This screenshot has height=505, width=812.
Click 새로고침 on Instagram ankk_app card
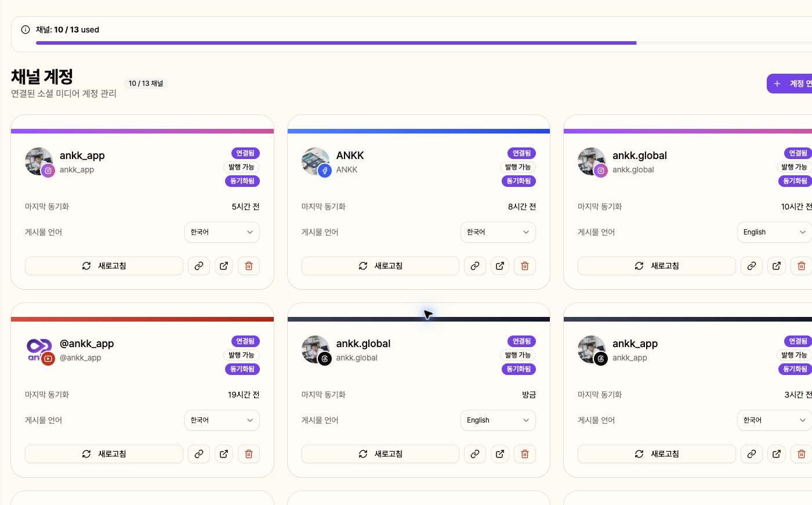[x=104, y=266]
